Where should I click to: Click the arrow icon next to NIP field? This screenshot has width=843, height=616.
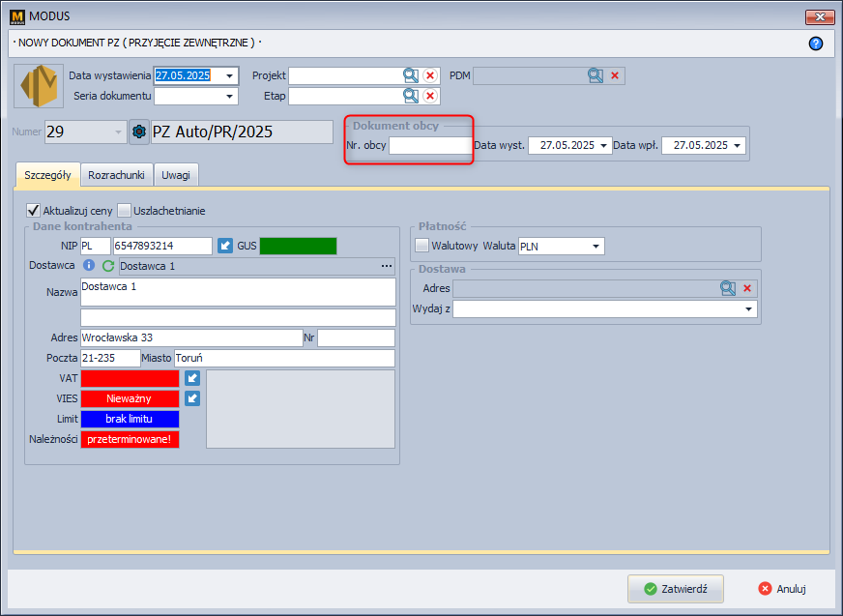225,246
